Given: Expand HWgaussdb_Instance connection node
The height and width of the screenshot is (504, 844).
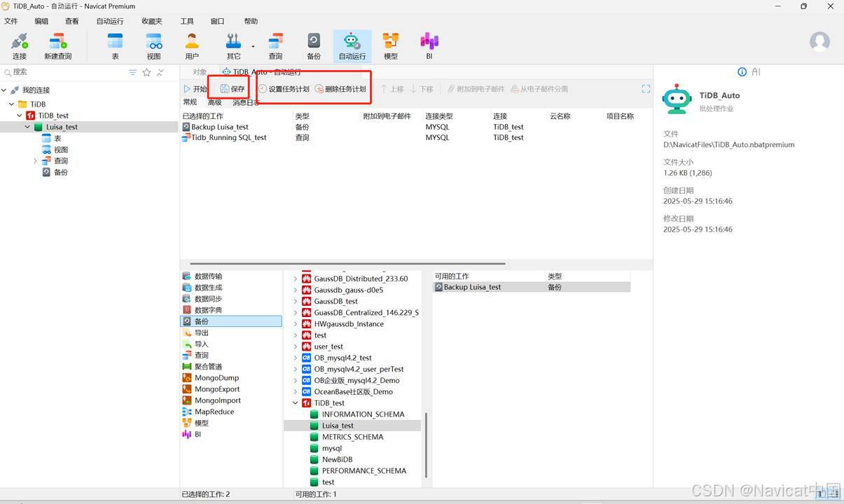Looking at the screenshot, I should coord(296,324).
